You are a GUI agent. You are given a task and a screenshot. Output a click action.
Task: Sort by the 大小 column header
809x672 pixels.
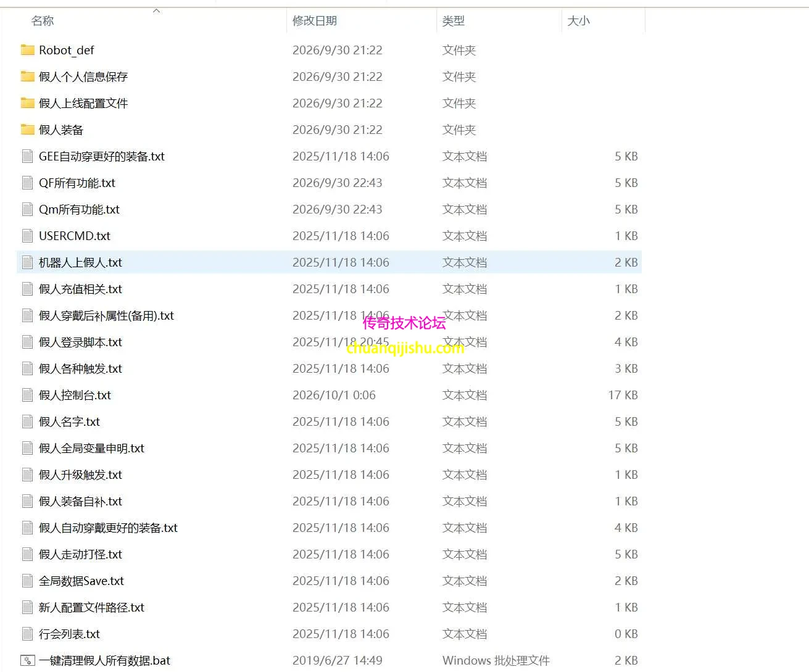[x=579, y=21]
